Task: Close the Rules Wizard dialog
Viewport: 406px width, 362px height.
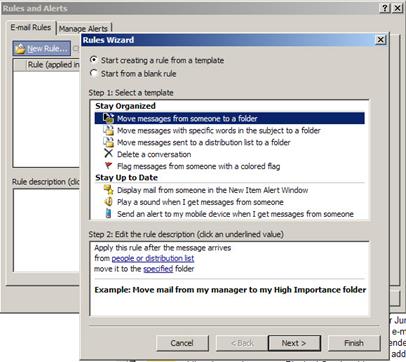Action: point(380,40)
